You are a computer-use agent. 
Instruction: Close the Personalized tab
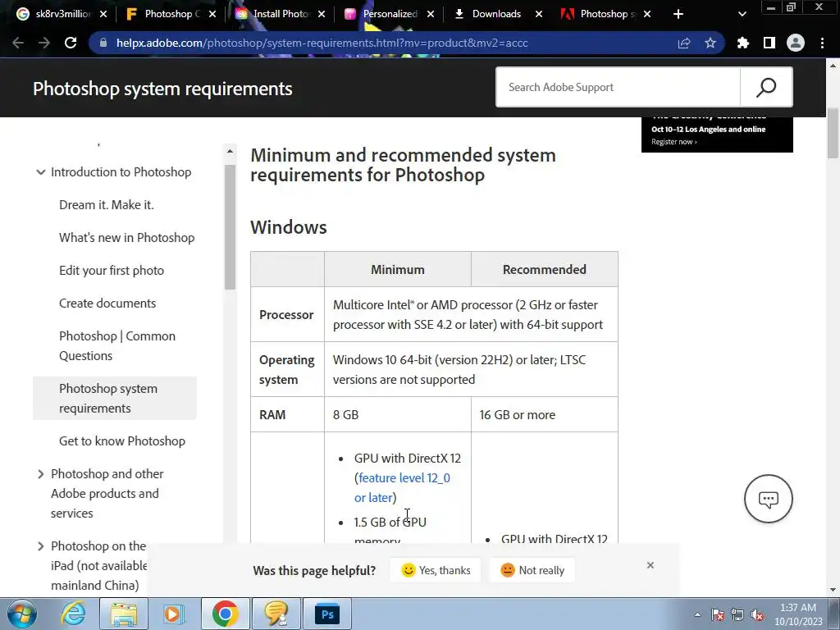pos(431,14)
